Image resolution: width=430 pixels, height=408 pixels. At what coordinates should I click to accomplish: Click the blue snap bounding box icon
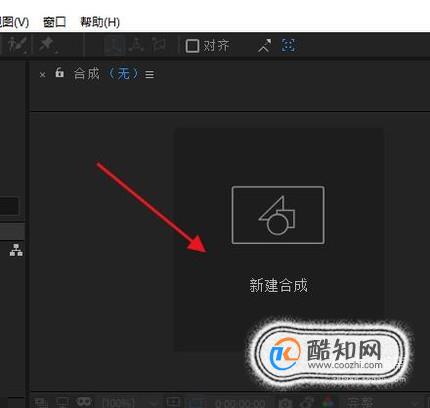(288, 45)
